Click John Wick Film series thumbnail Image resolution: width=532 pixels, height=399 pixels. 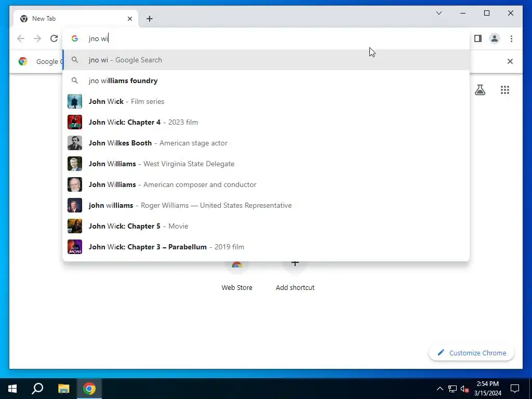tap(75, 101)
